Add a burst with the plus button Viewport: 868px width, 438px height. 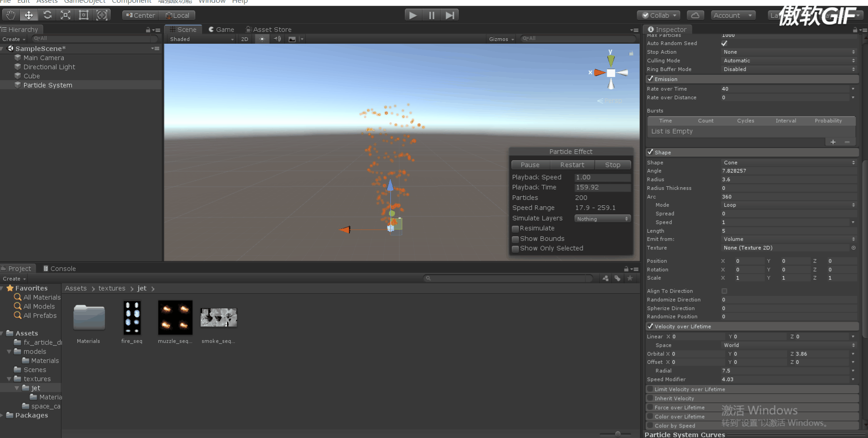pos(833,142)
